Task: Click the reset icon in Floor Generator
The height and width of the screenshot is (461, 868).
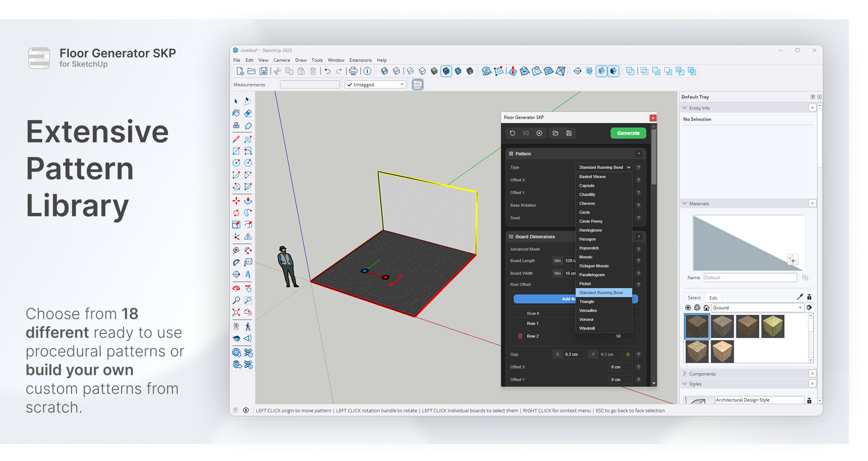Action: (512, 133)
